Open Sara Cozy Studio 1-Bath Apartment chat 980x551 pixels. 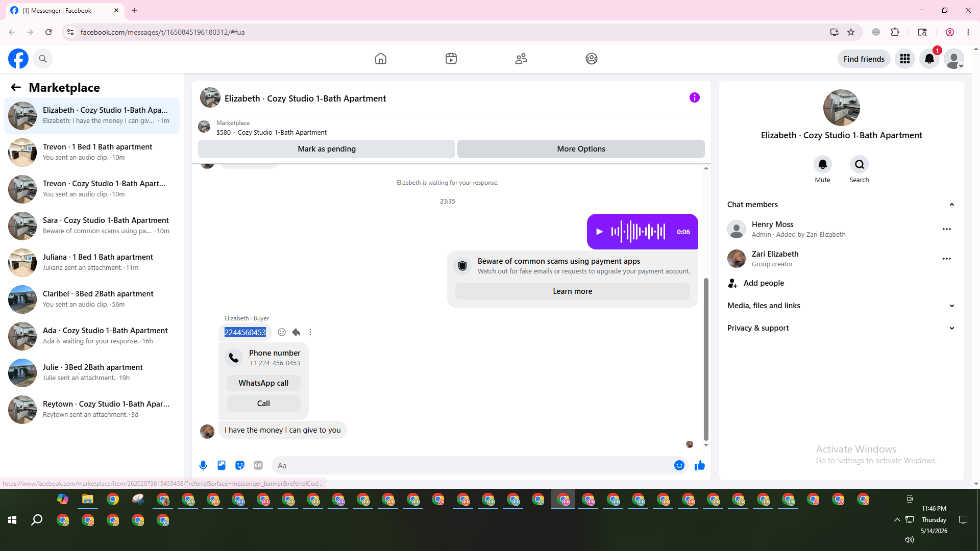click(92, 226)
